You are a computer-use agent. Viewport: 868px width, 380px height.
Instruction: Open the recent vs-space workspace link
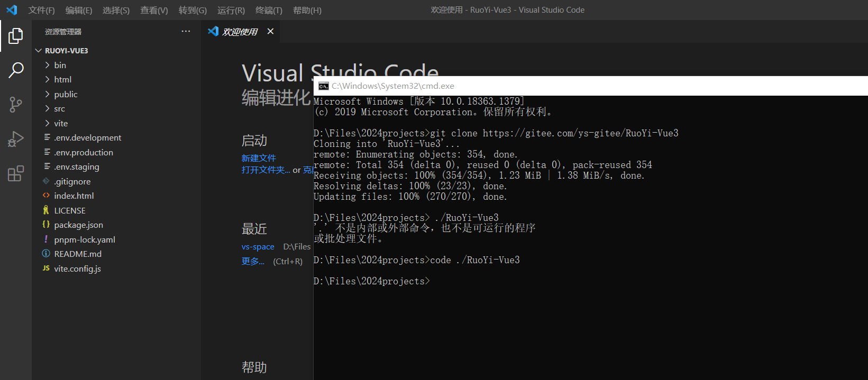pos(258,247)
